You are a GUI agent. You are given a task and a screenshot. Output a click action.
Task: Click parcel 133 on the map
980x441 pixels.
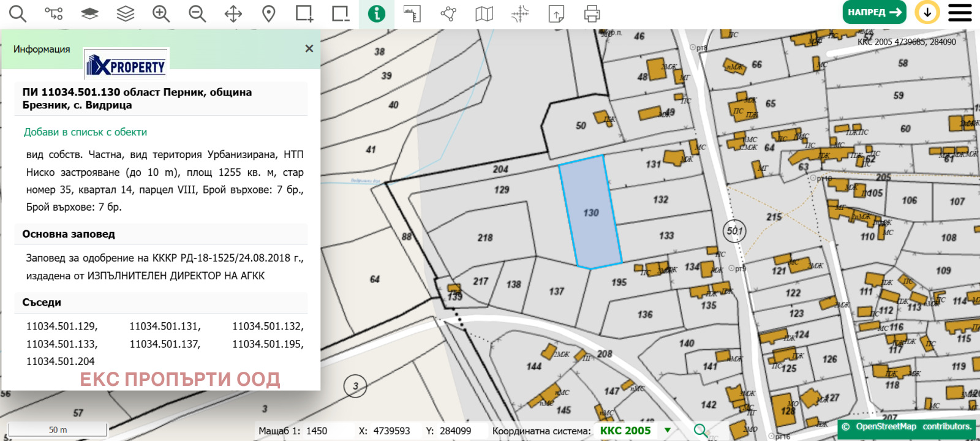click(x=666, y=236)
